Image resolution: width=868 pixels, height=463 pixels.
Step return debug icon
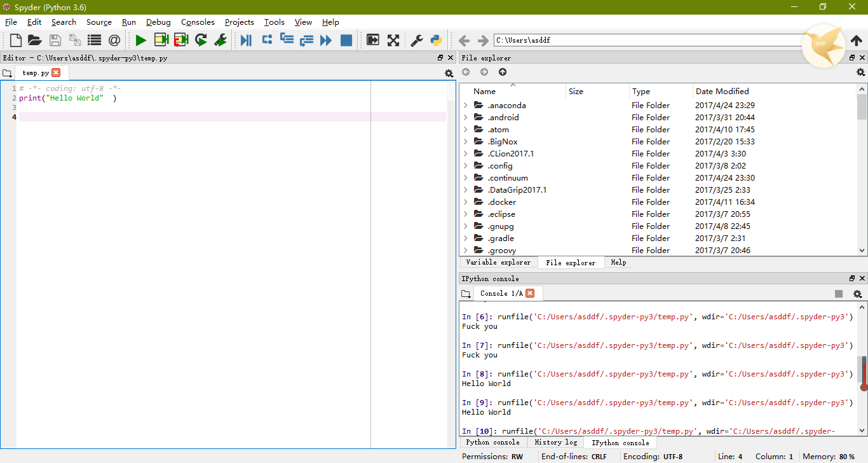click(x=306, y=40)
